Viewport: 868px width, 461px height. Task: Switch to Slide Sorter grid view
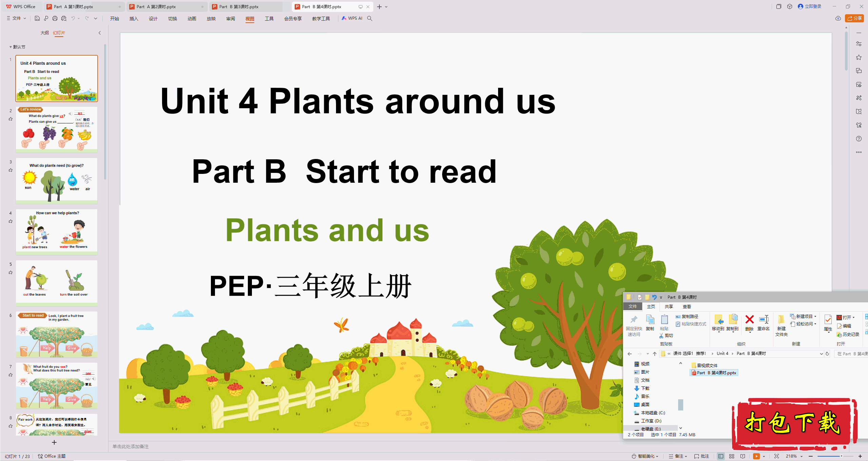point(732,456)
